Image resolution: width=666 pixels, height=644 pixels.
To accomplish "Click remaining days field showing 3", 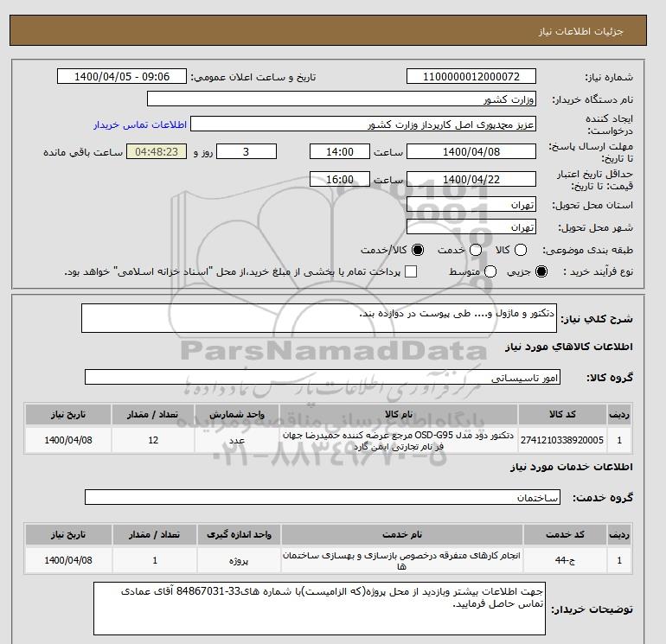I will pos(247,151).
